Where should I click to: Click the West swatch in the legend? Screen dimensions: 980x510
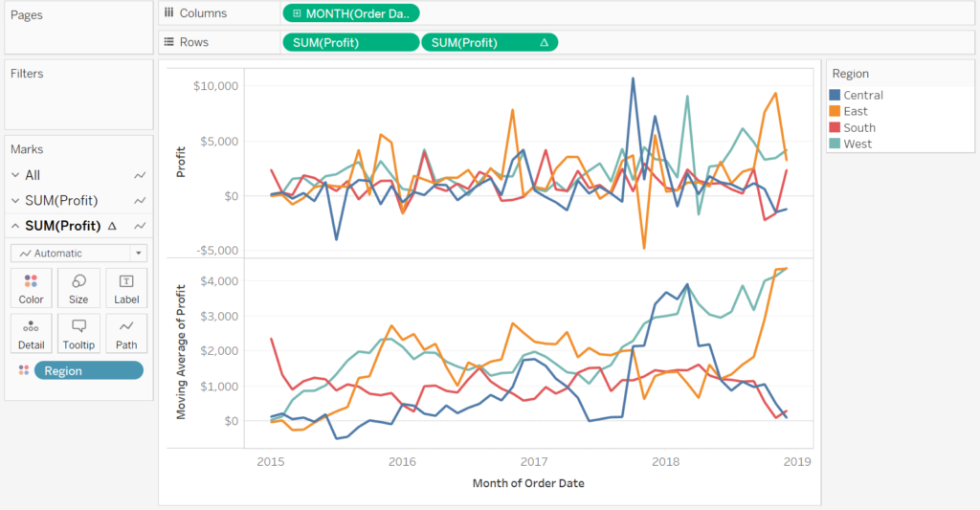835,144
